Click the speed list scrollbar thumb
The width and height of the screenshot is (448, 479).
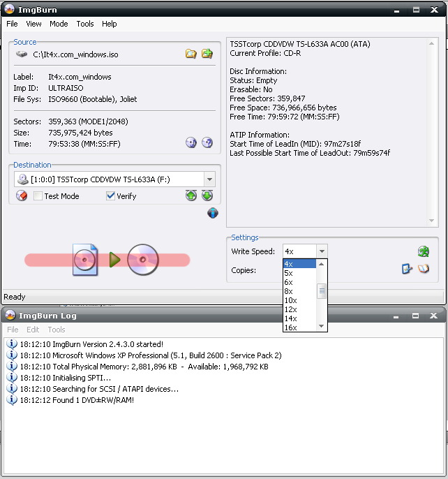point(322,291)
